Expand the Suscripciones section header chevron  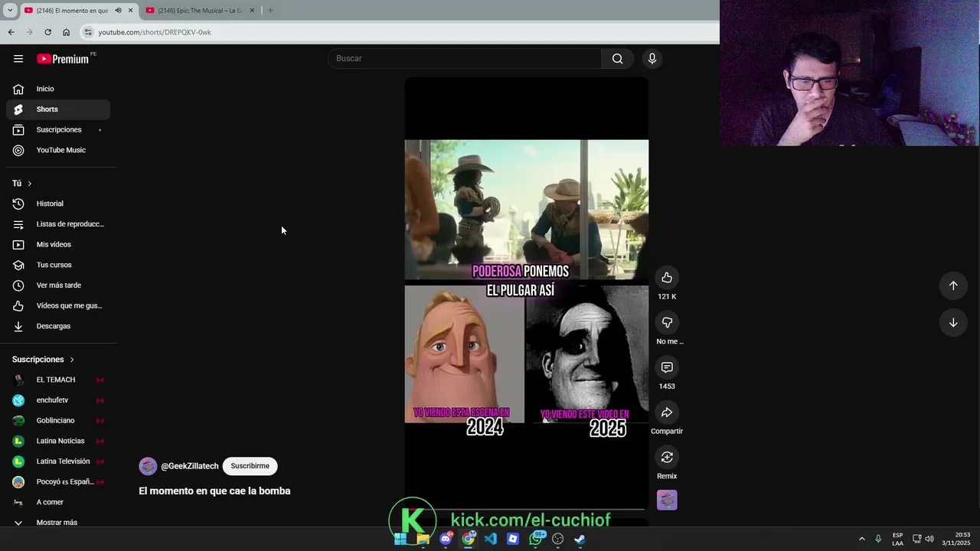[72, 360]
